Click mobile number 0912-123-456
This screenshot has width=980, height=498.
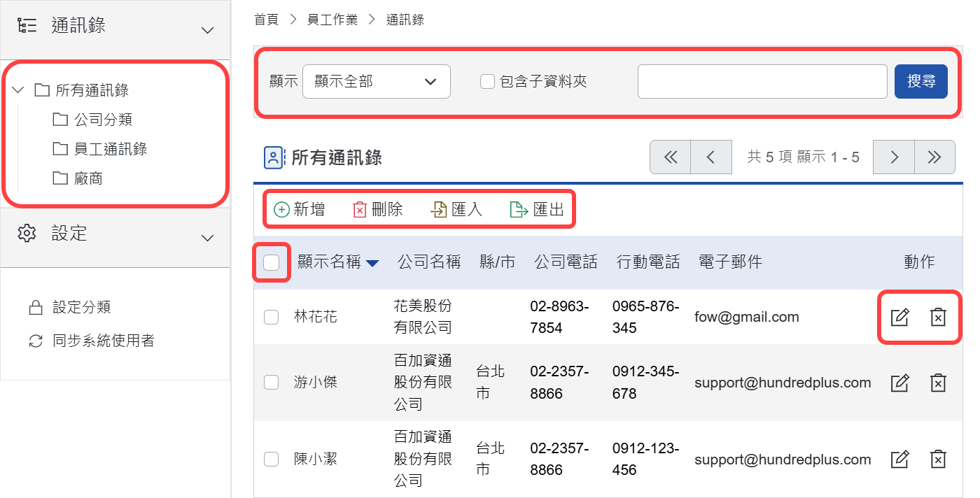click(645, 459)
